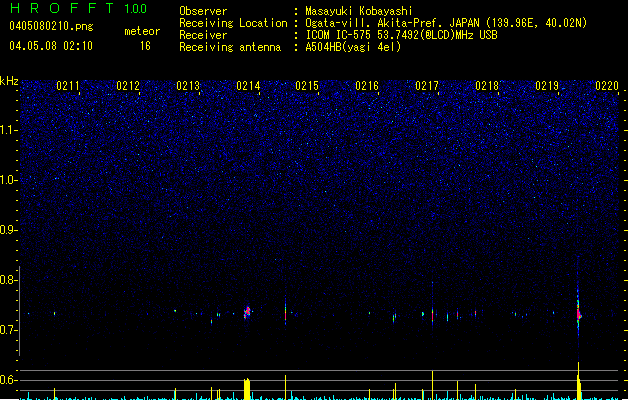The image size is (629, 400).
Task: Click the Observer field label
Action: 203,11
